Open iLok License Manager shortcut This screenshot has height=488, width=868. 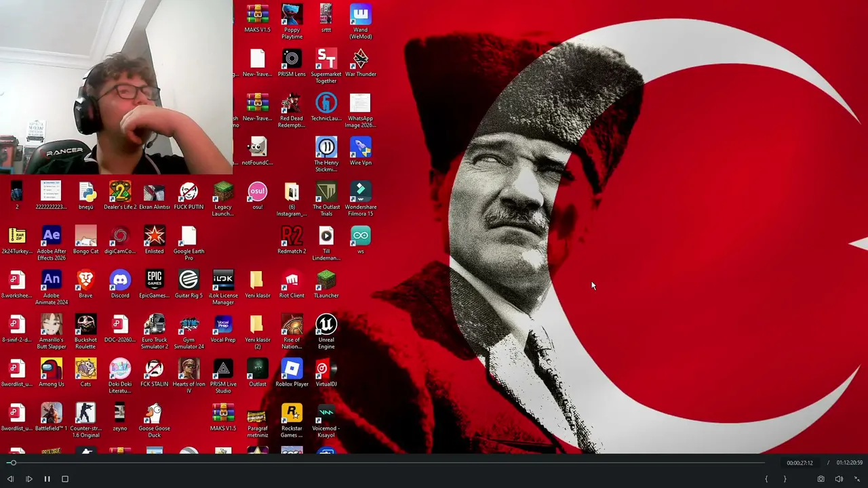223,287
